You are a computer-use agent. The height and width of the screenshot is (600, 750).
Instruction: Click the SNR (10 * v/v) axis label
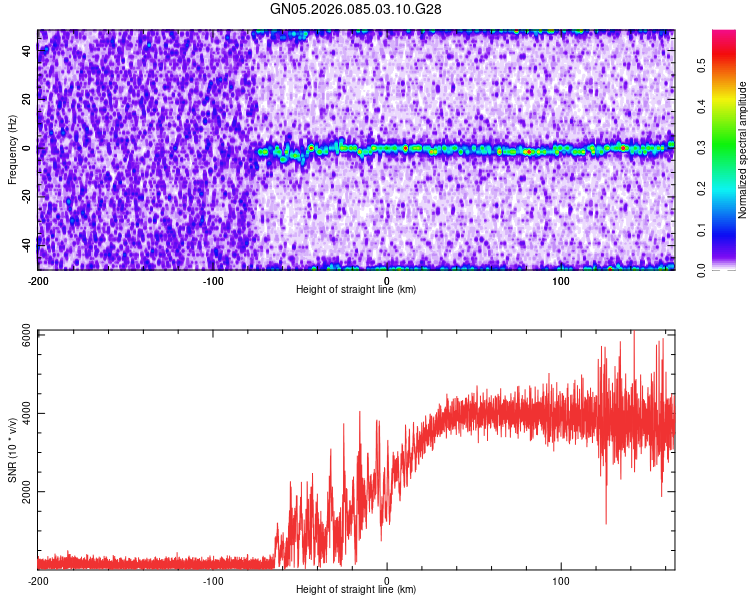click(12, 450)
